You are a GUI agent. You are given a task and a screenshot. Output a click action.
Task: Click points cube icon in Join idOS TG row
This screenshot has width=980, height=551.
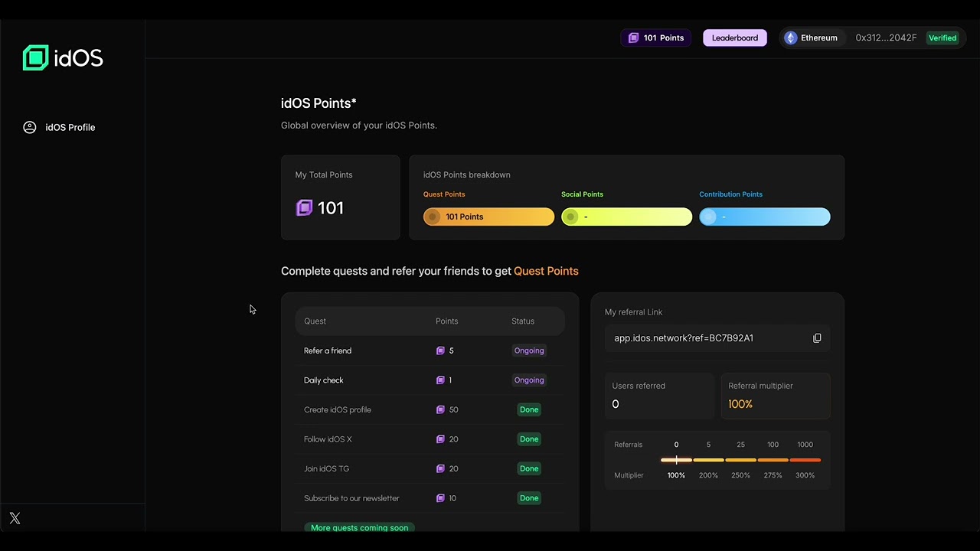(x=440, y=468)
